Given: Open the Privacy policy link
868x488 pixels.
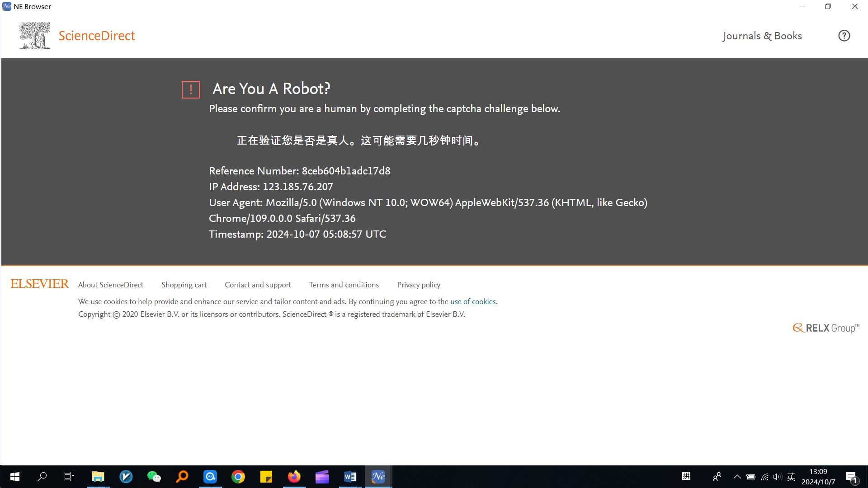Looking at the screenshot, I should coord(419,285).
